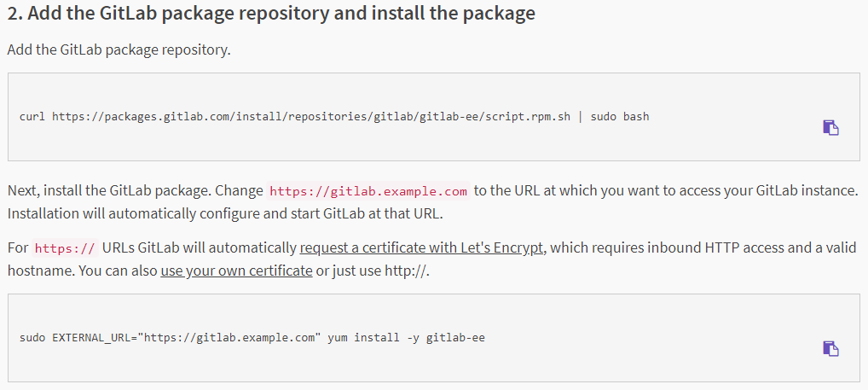Click the section heading about GitLab package repository
The height and width of the screenshot is (390, 868).
pos(271,15)
